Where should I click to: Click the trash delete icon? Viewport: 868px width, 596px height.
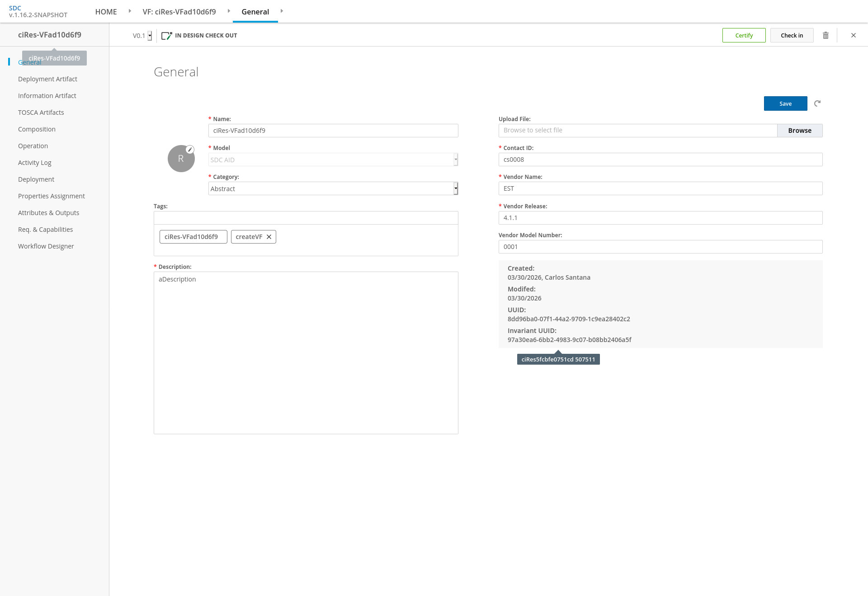[826, 35]
